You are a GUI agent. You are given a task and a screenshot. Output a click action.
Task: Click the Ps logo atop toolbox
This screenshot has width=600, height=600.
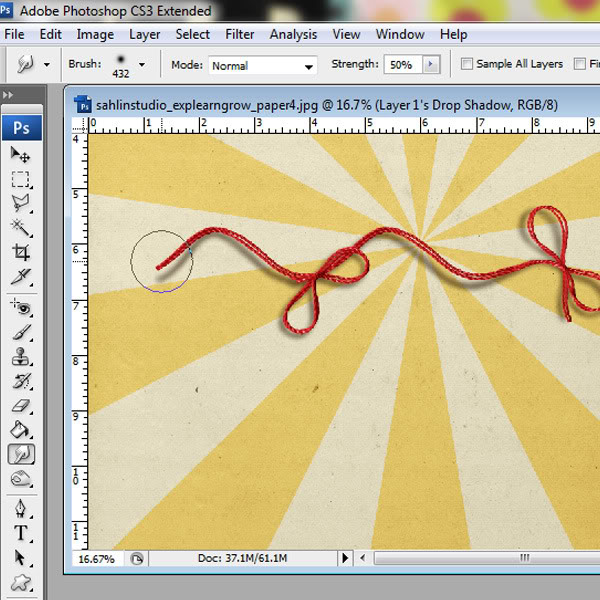pos(22,128)
